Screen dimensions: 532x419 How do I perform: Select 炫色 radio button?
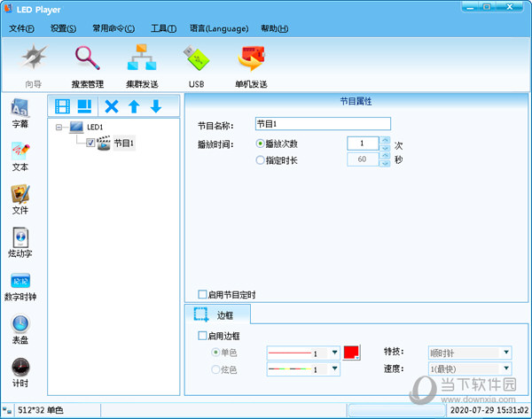[215, 369]
